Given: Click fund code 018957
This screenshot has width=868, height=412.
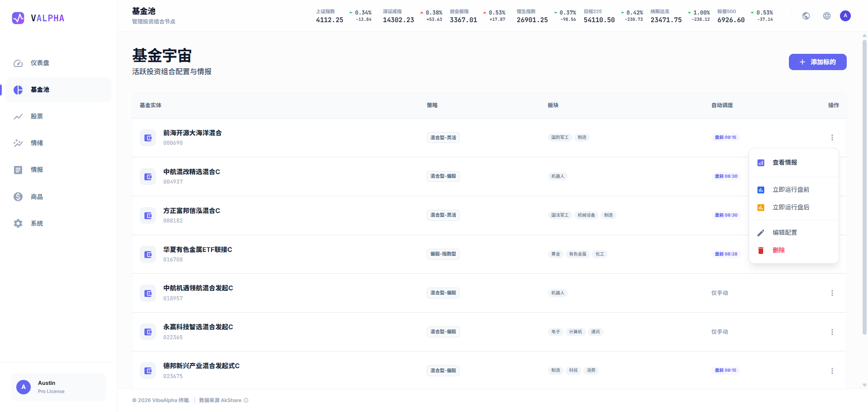Looking at the screenshot, I should click(173, 298).
